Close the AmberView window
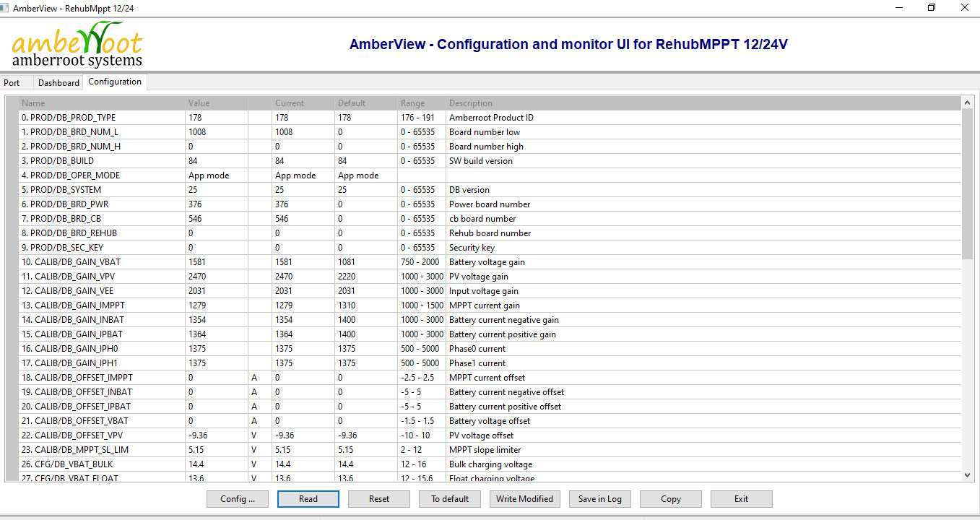This screenshot has height=520, width=980. coord(964,7)
